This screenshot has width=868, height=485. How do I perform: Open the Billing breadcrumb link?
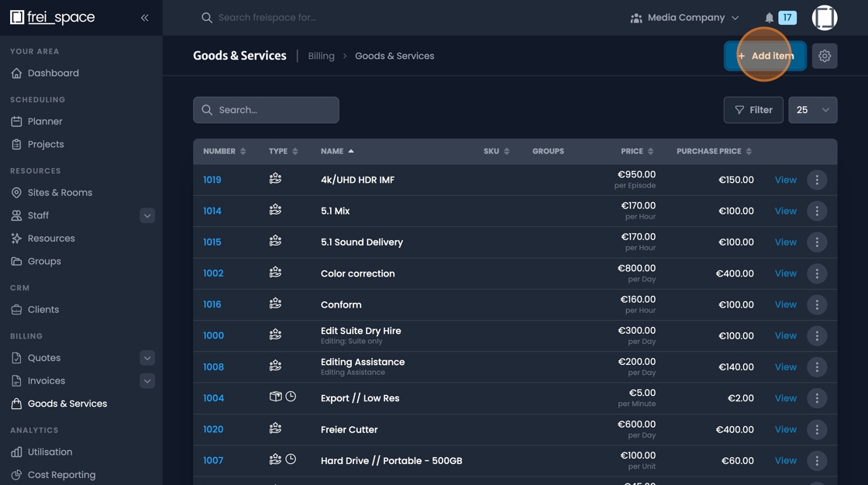[x=321, y=55]
